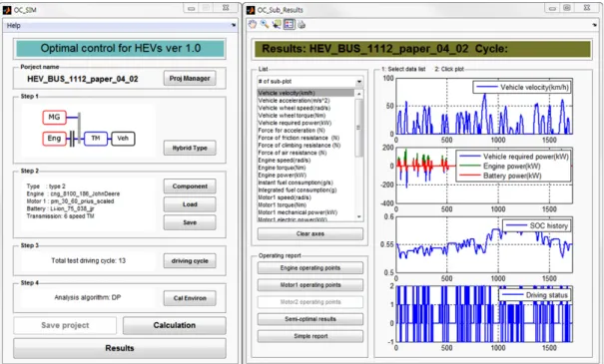Select 'Vehicle velocity(km/h)' in the list
This screenshot has height=364, width=604.
(x=305, y=93)
